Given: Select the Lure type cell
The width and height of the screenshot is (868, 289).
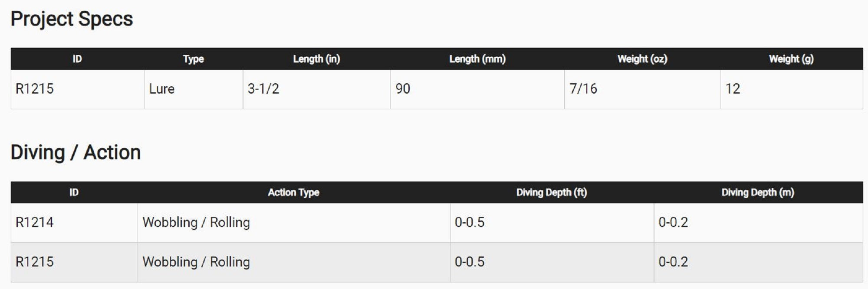Looking at the screenshot, I should 162,89.
